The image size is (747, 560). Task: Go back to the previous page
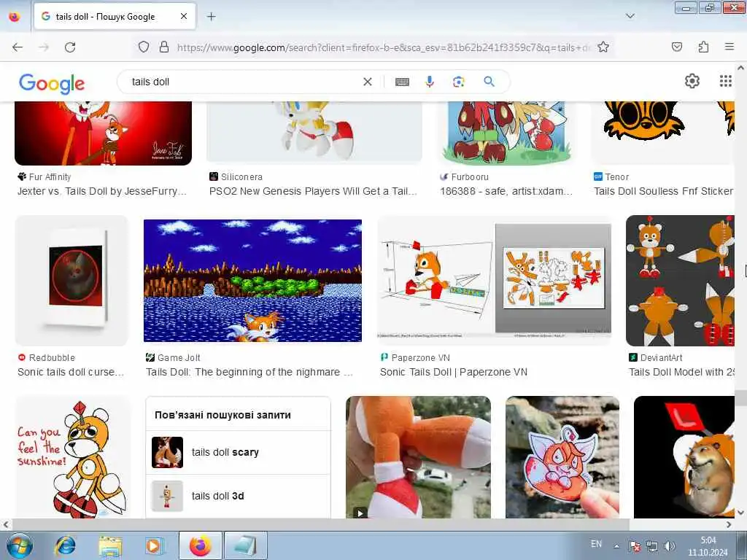coord(18,47)
